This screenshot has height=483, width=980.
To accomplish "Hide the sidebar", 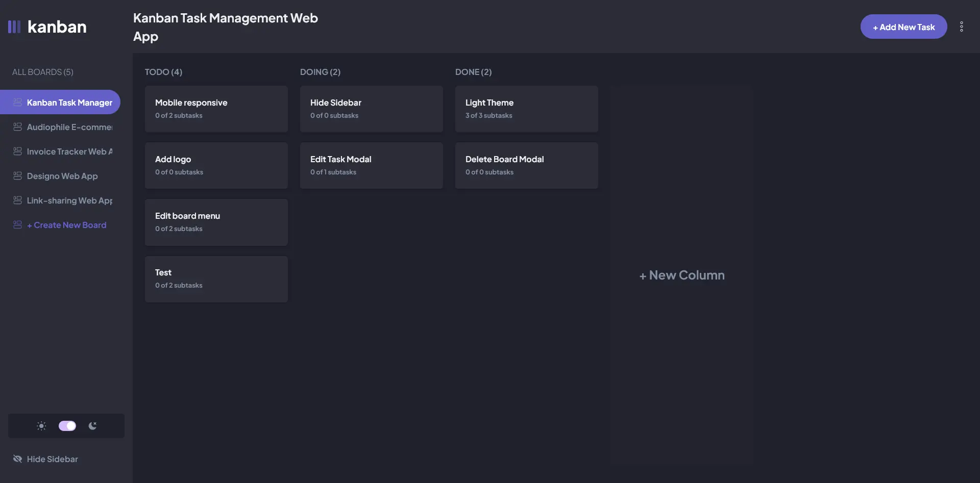I will pos(52,459).
